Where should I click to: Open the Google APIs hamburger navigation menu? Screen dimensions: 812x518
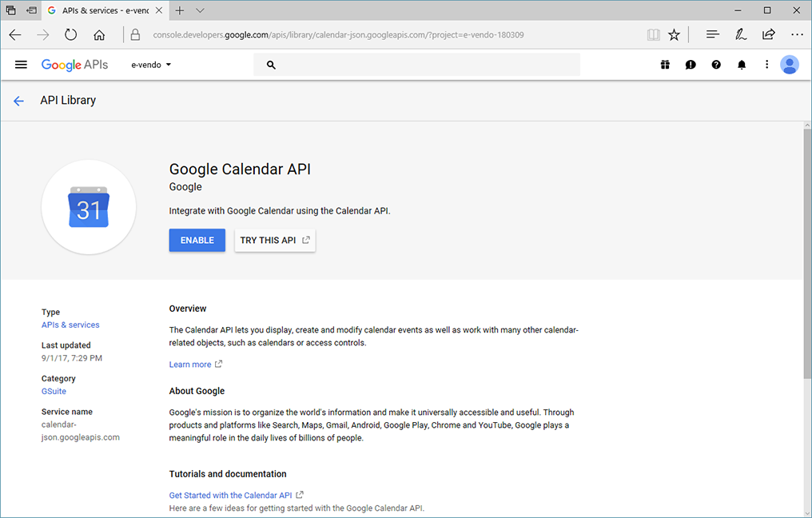tap(21, 65)
